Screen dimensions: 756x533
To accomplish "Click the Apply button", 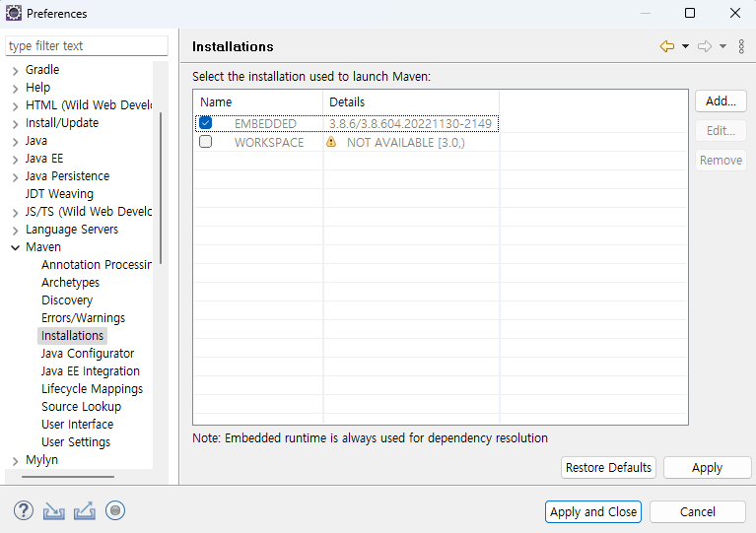I will (x=708, y=467).
